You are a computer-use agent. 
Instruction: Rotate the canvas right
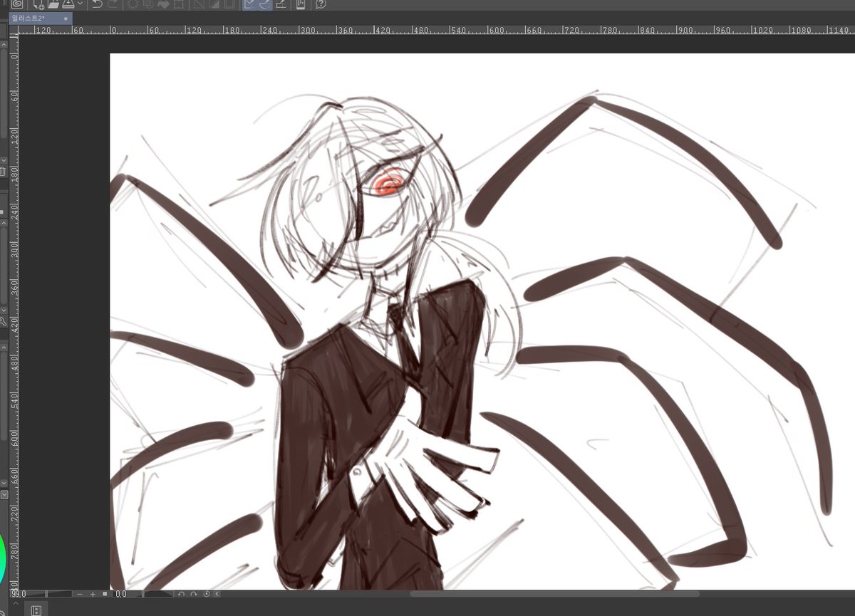[x=194, y=594]
